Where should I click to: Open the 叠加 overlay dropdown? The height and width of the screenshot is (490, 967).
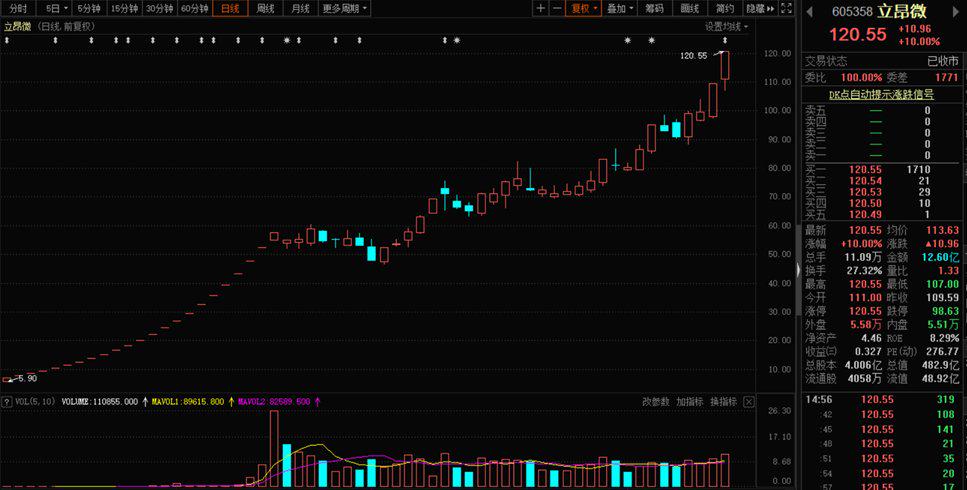tap(619, 8)
